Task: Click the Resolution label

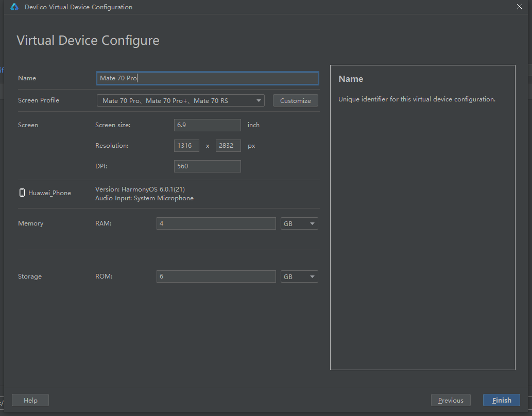Action: [x=112, y=146]
